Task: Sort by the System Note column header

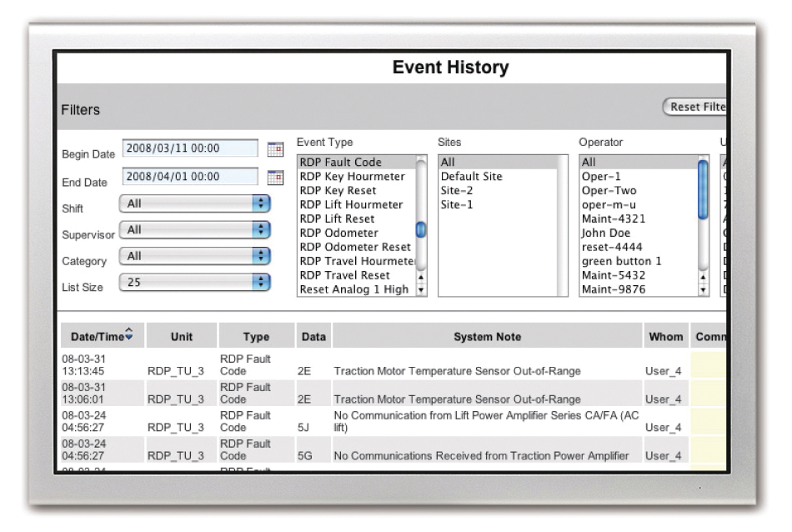Action: pos(487,336)
